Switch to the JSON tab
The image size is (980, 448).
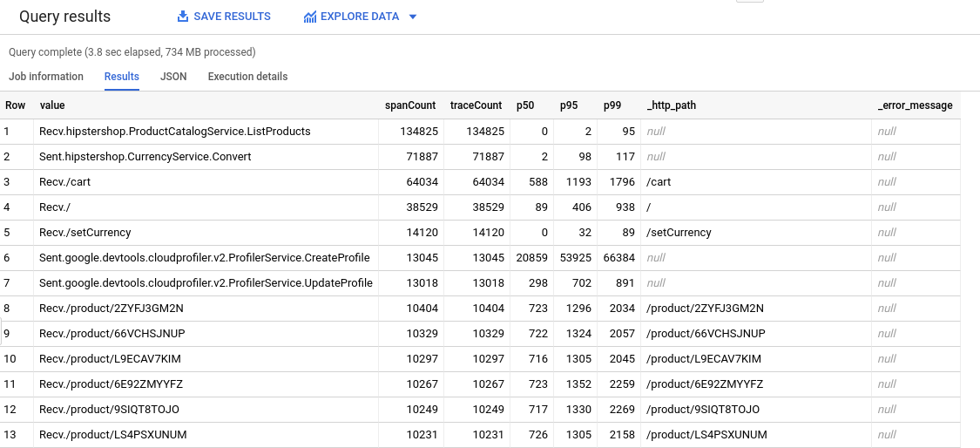pyautogui.click(x=173, y=77)
